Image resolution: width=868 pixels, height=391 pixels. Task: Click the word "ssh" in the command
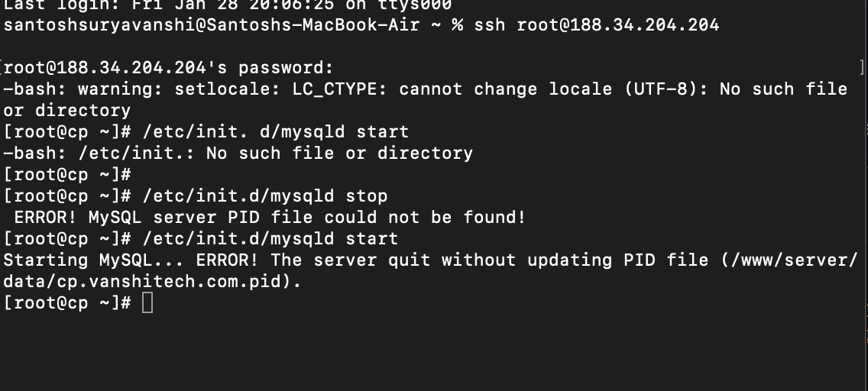coord(489,24)
